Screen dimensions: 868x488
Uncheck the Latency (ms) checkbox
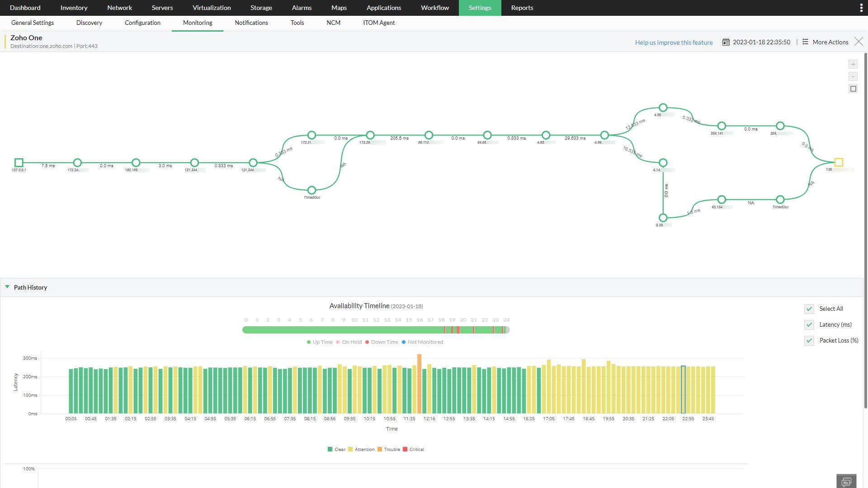809,325
